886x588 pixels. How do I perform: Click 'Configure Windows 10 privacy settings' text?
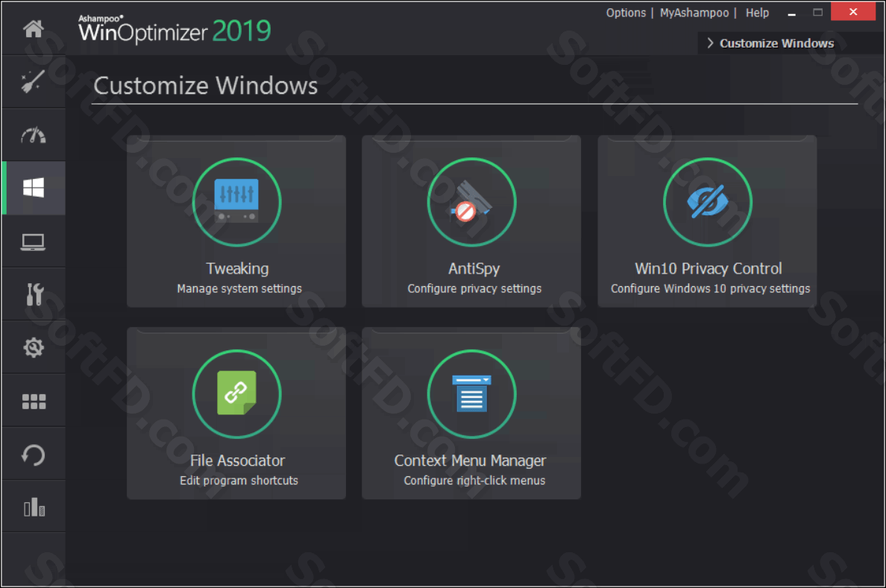710,288
